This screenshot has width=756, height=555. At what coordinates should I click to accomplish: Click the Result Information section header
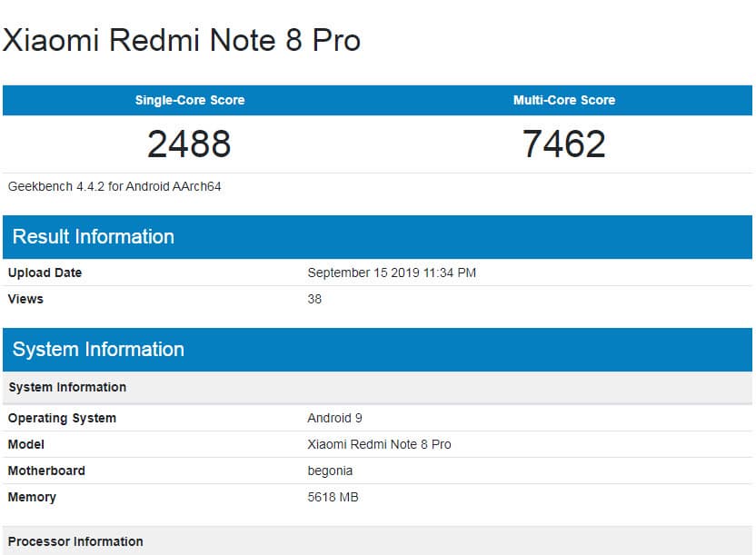click(94, 236)
